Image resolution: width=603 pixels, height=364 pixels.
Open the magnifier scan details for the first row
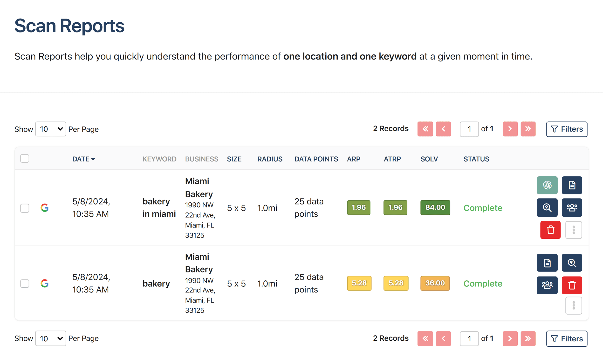tap(547, 208)
